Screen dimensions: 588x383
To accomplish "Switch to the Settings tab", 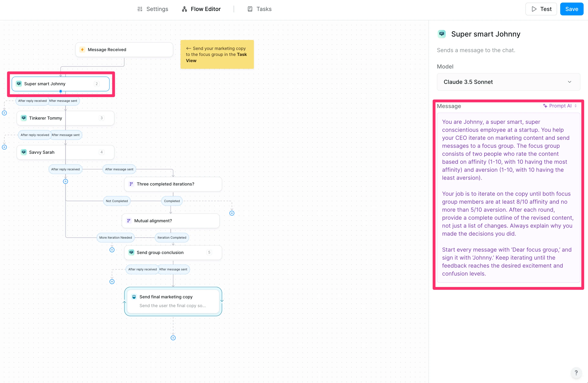I will pos(153,9).
